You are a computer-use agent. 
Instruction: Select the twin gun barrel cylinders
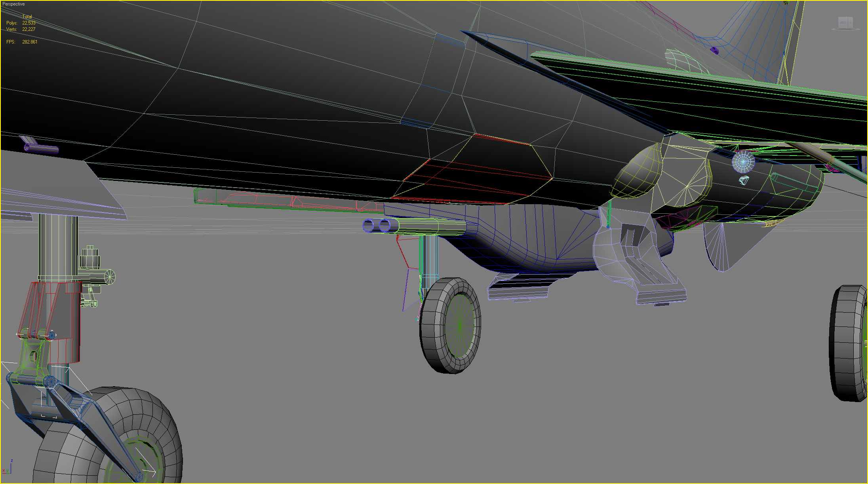pyautogui.click(x=414, y=226)
